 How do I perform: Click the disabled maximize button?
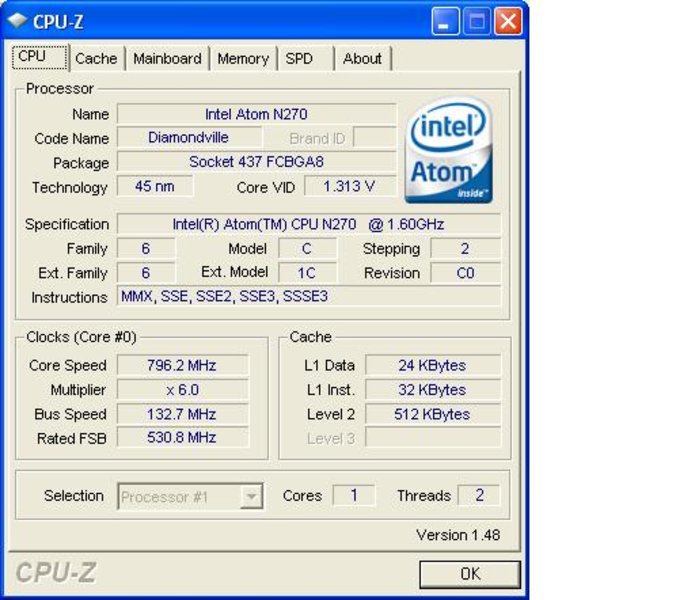pos(476,21)
